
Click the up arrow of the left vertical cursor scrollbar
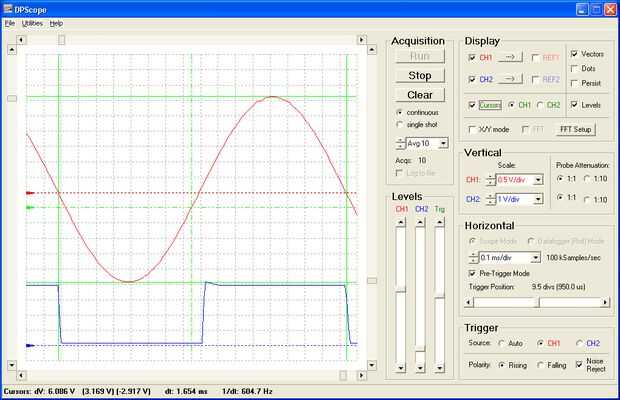tap(12, 50)
